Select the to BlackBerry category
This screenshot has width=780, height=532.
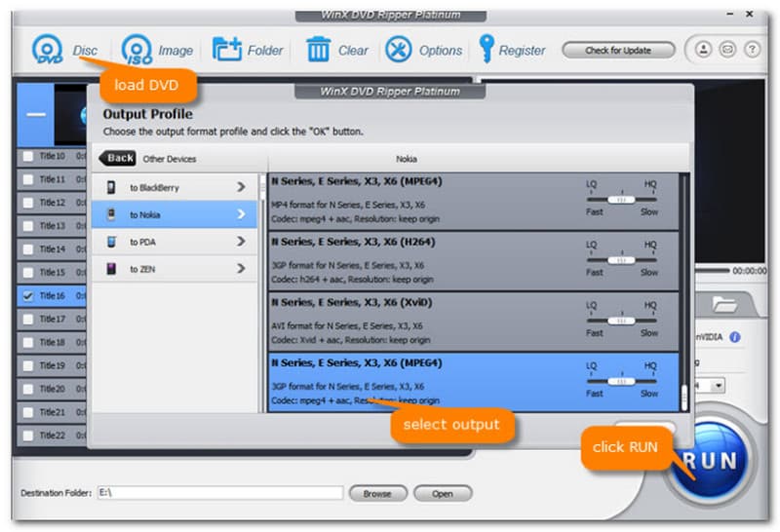tap(175, 187)
